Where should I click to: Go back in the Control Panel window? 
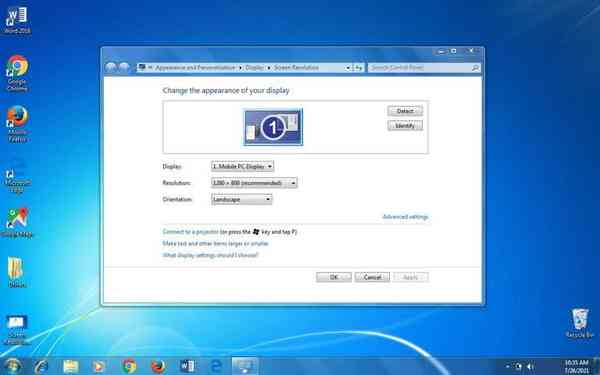pos(111,67)
